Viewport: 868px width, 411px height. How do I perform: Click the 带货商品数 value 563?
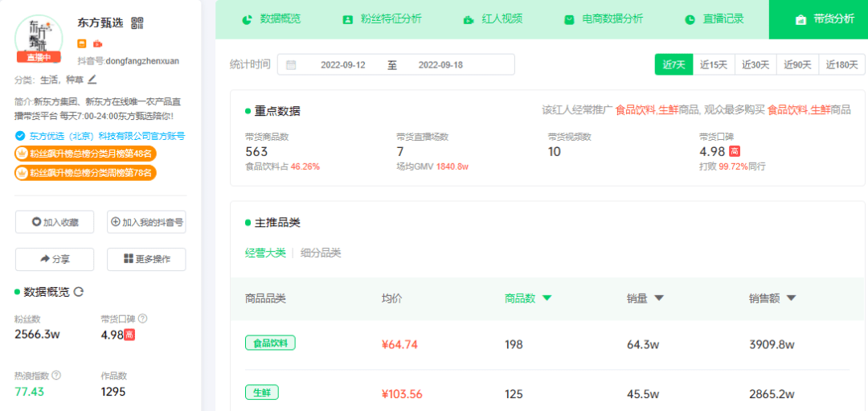(x=256, y=152)
